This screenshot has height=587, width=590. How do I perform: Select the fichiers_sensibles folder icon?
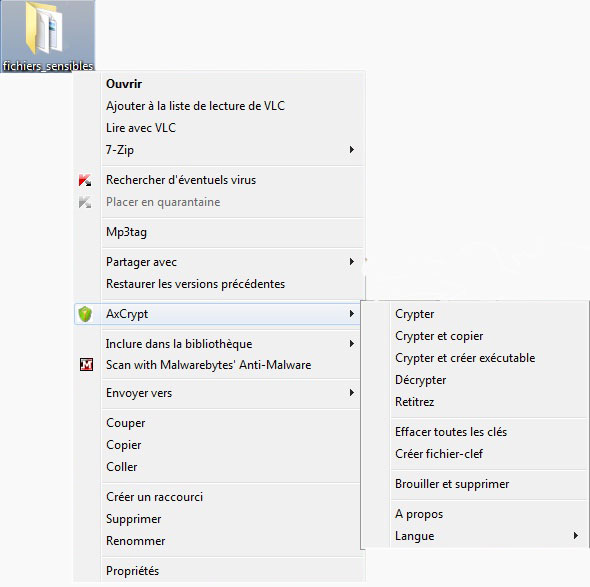(44, 28)
